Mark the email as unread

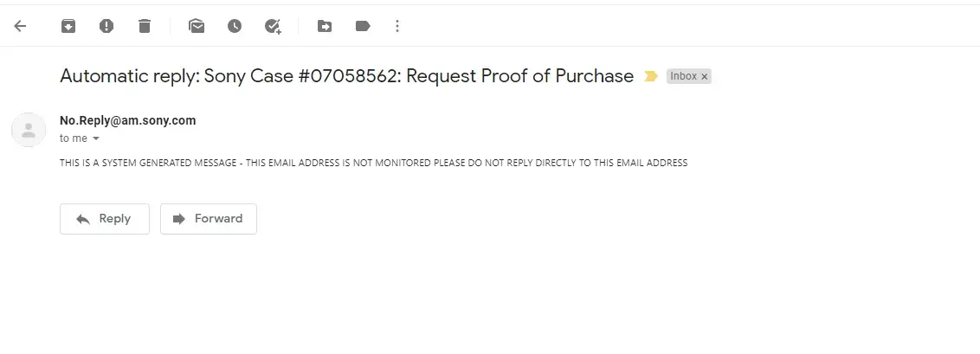tap(197, 26)
